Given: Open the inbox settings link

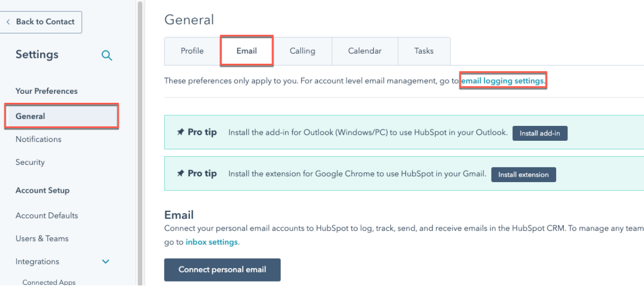Looking at the screenshot, I should [211, 242].
